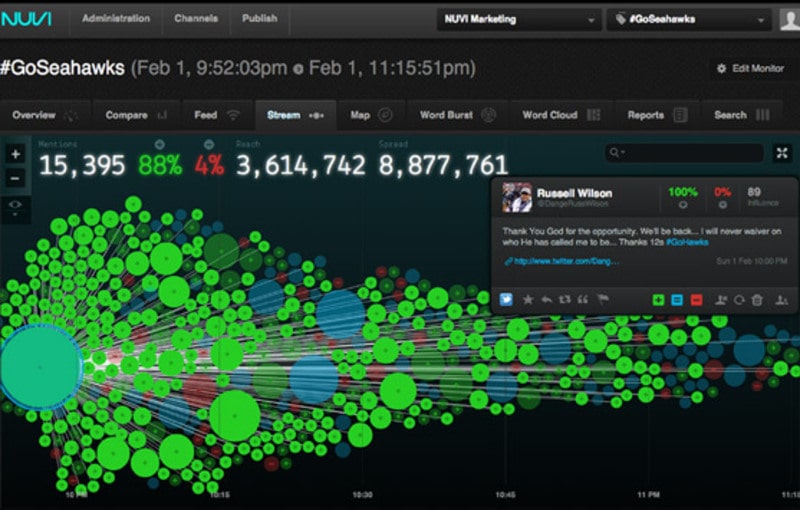
Task: Switch to the Map tab
Action: pyautogui.click(x=371, y=115)
